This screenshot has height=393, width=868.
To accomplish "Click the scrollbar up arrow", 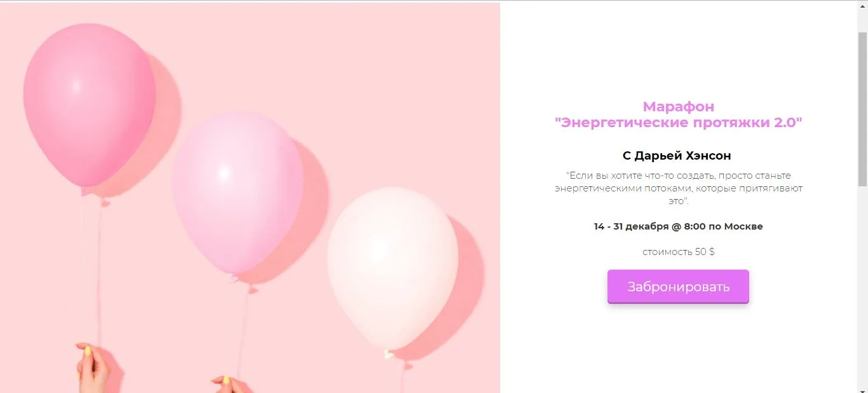I will (862, 6).
